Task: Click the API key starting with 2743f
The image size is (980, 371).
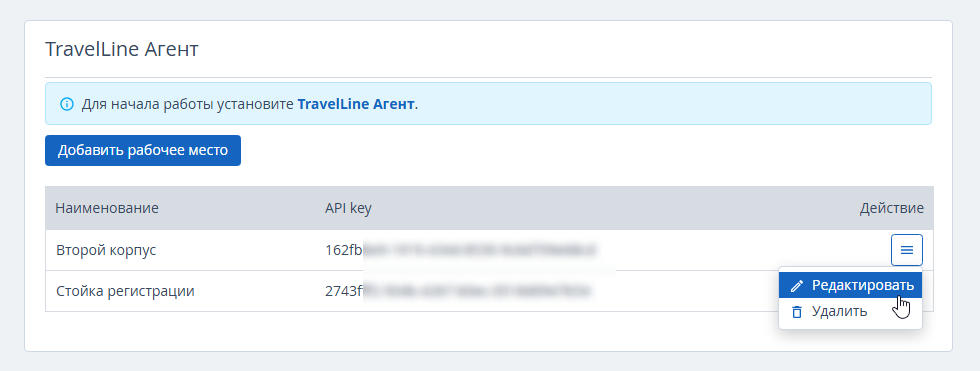Action: click(x=458, y=291)
